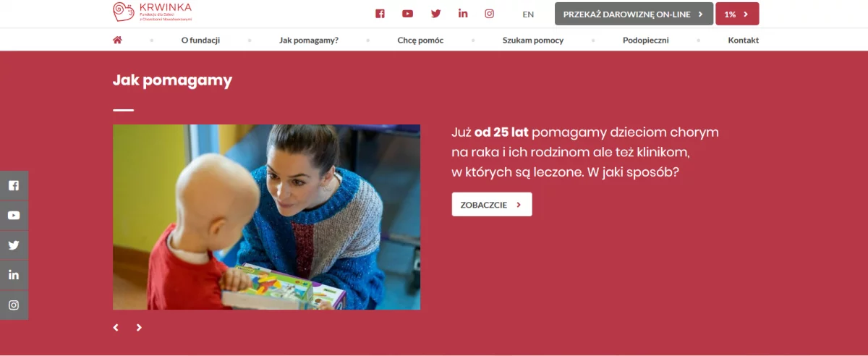Open LinkedIn from the left sidebar

[14, 275]
